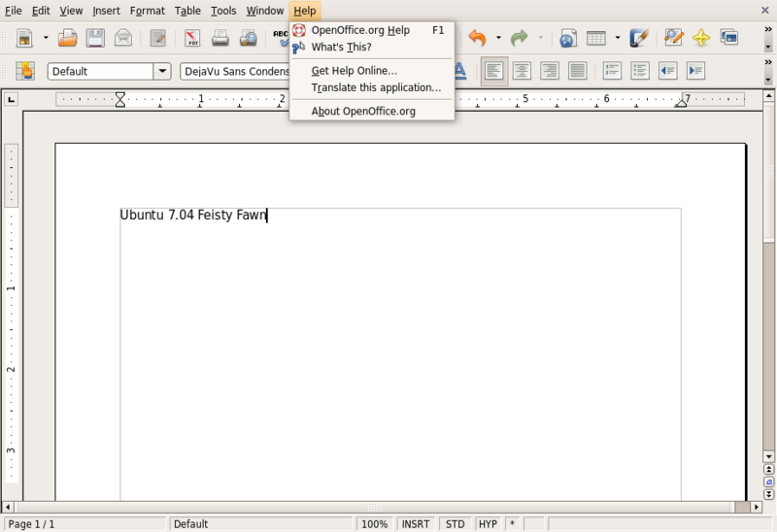Click the Document as E-mail envelope icon
Viewport: 777px width, 532px height.
pos(123,38)
